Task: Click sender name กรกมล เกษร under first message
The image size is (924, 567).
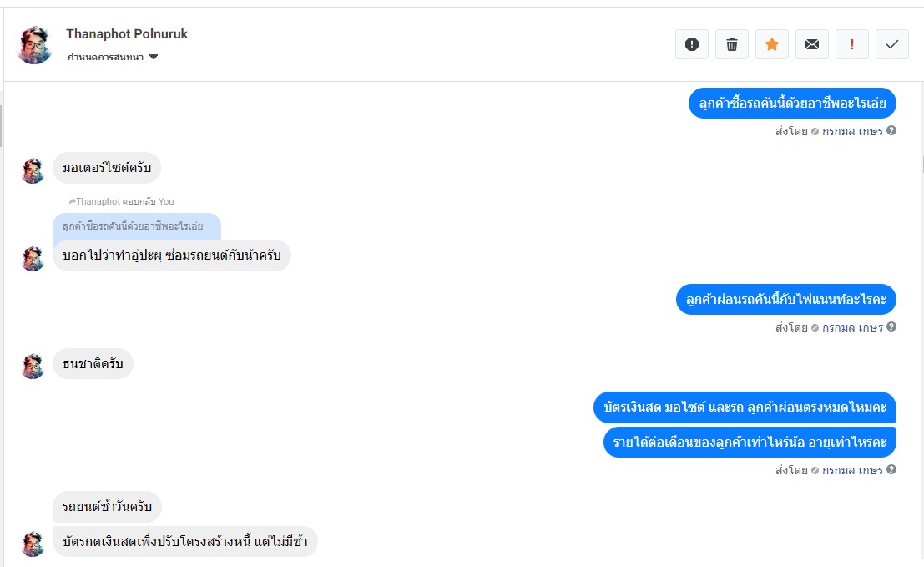Action: click(x=852, y=131)
